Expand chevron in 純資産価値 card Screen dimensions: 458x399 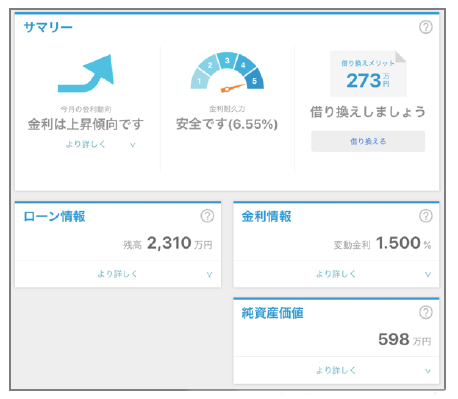point(428,371)
